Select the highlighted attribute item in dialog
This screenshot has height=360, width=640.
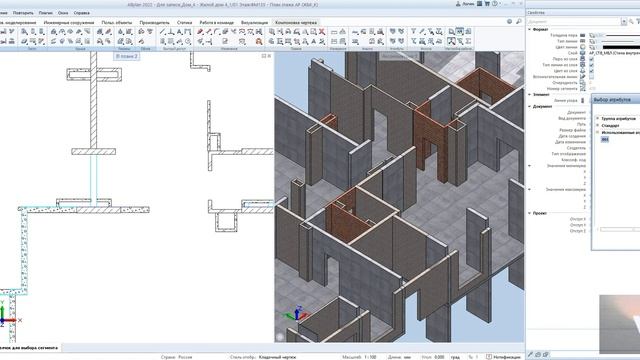click(x=604, y=140)
